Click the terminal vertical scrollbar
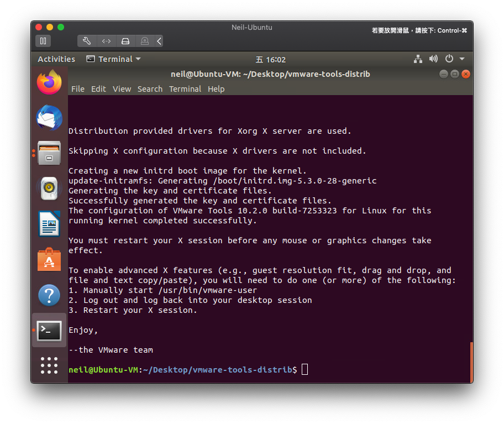This screenshot has width=504, height=424. pos(471,362)
